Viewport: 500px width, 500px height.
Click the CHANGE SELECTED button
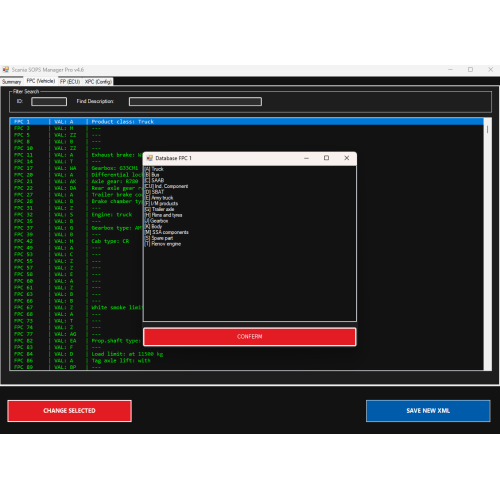coord(69,411)
